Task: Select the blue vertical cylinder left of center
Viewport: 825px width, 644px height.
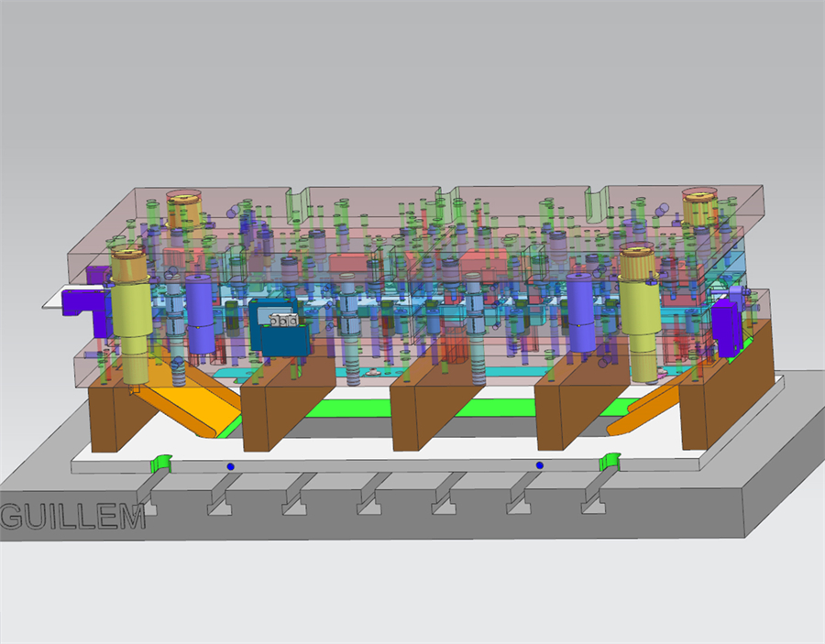Action: 199,311
